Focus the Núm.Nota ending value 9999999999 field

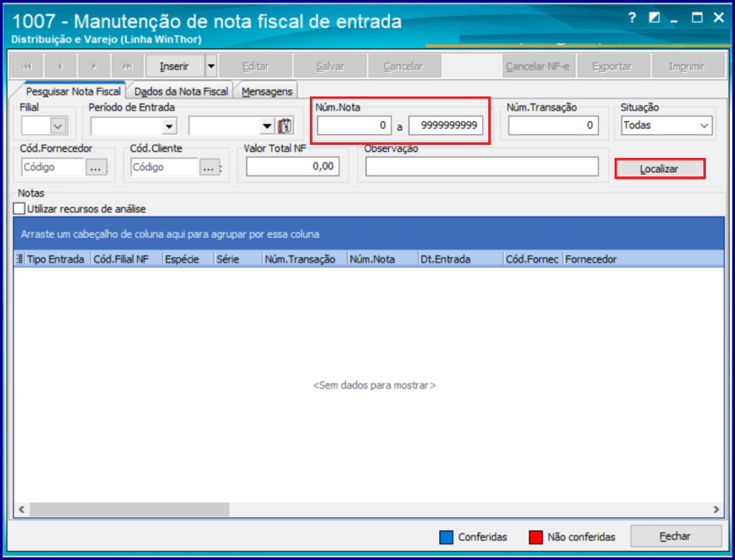[x=446, y=126]
